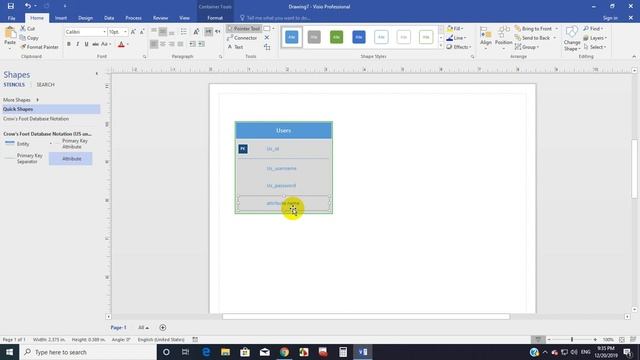This screenshot has width=640, height=360.
Task: Open the font name dropdown
Action: pos(104,32)
